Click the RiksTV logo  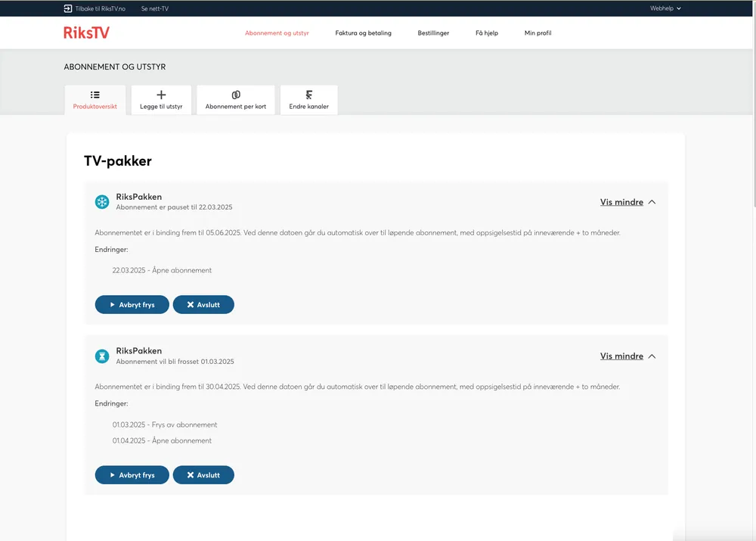[x=87, y=33]
